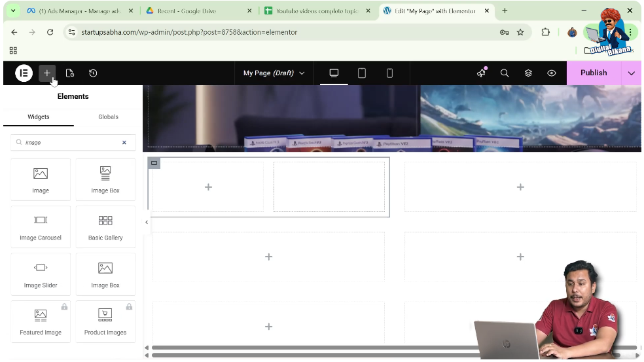
Task: Open the browser extensions puzzle icon
Action: (545, 32)
